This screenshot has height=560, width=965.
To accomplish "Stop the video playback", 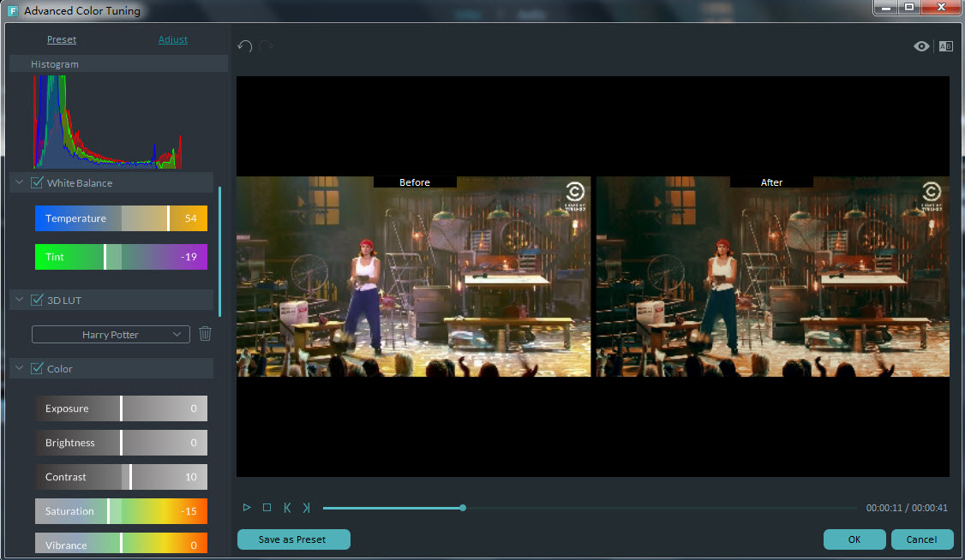I will 267,508.
